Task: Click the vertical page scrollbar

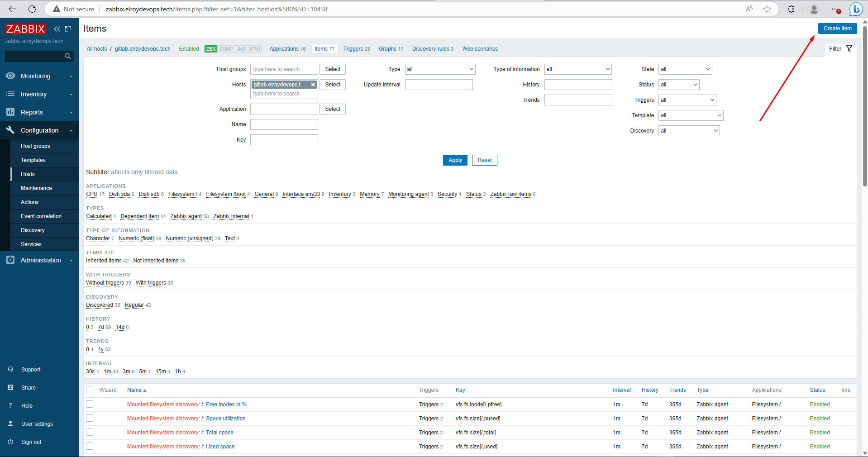Action: click(x=865, y=106)
